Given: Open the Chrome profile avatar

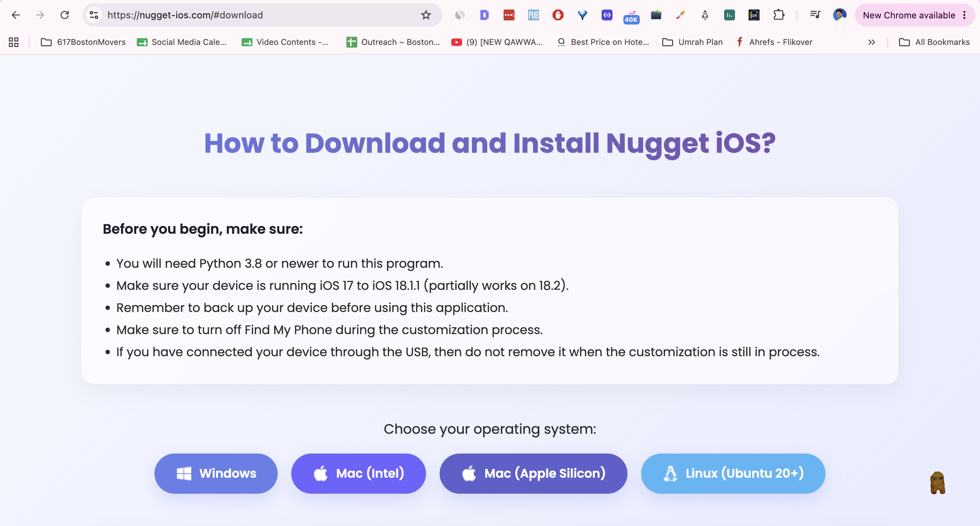Looking at the screenshot, I should coord(839,15).
